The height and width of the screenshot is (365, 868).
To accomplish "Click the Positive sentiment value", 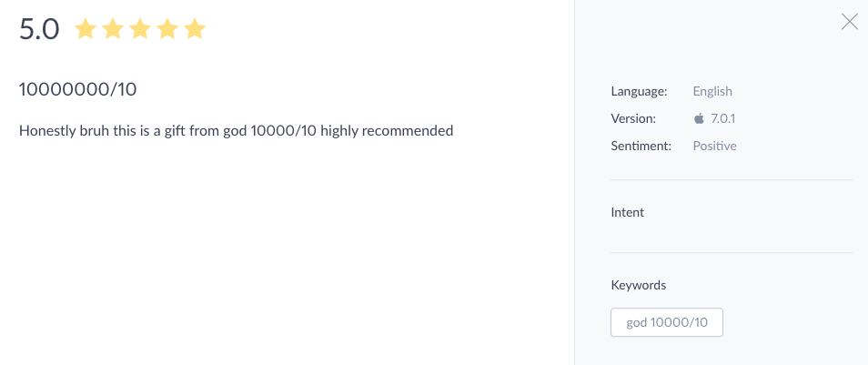I will (714, 147).
